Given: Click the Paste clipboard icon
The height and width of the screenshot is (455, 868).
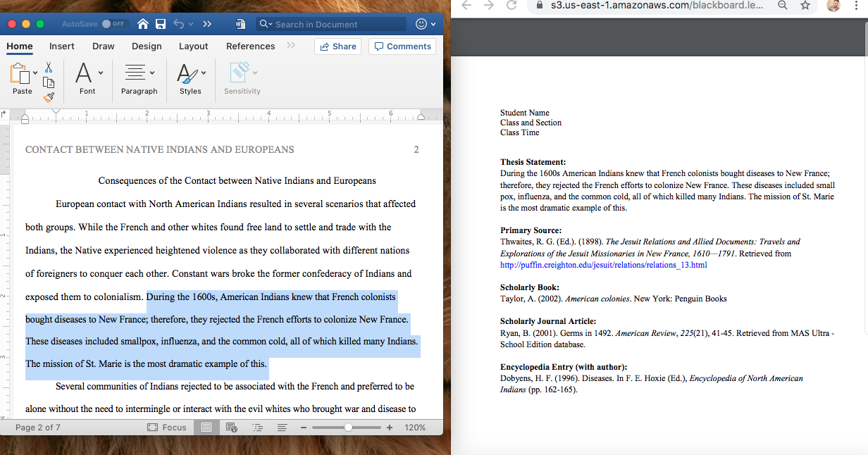Looking at the screenshot, I should tap(19, 73).
